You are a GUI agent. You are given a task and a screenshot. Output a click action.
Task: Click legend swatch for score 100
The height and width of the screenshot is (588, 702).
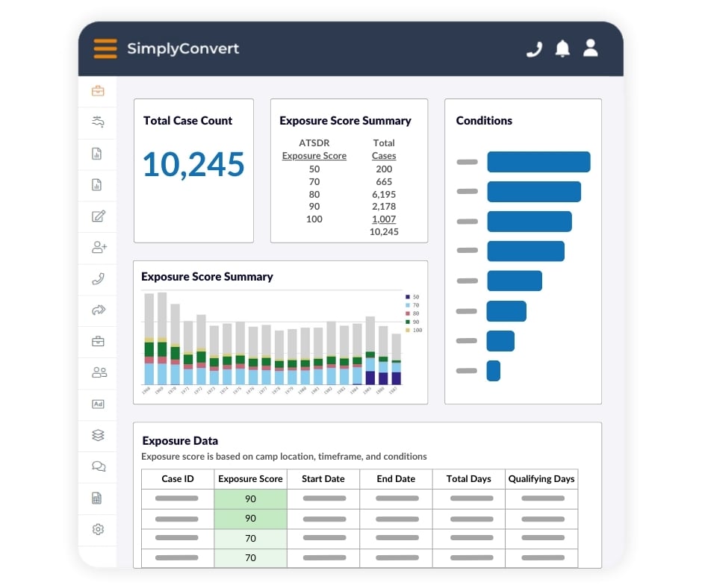(x=408, y=331)
